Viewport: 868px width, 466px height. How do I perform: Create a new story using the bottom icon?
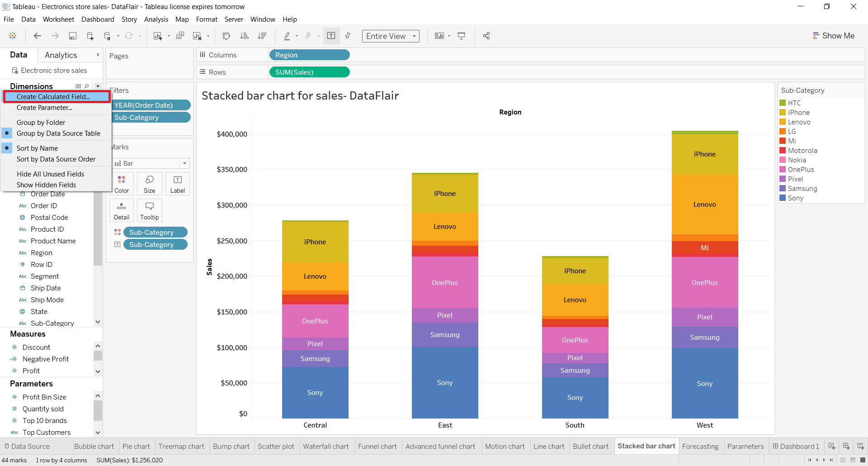point(861,446)
